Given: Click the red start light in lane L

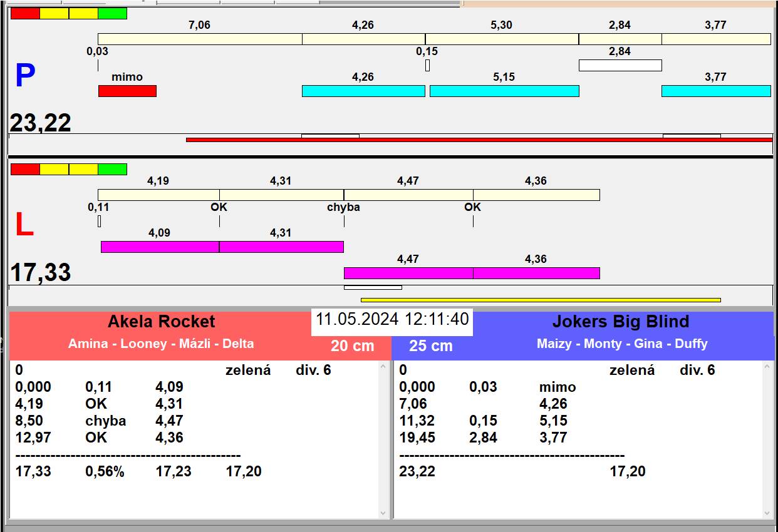Looking at the screenshot, I should coord(25,169).
